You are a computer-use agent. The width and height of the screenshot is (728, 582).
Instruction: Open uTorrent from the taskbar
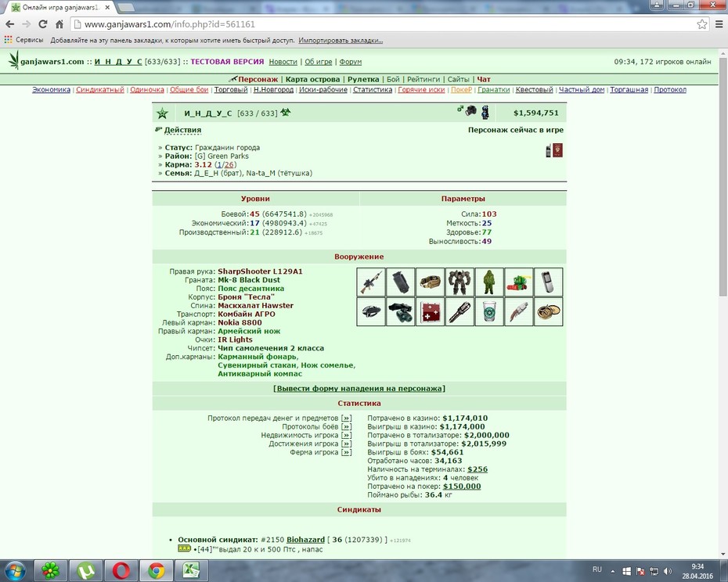click(85, 571)
